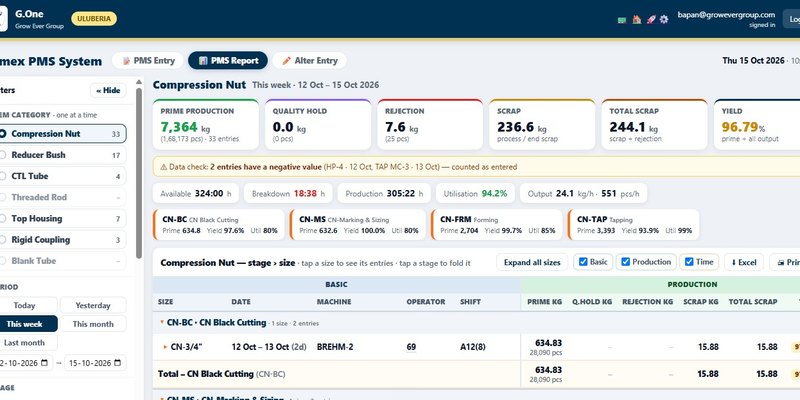Viewport: 800px width, 400px height.
Task: Hide the filters panel
Action: 108,90
